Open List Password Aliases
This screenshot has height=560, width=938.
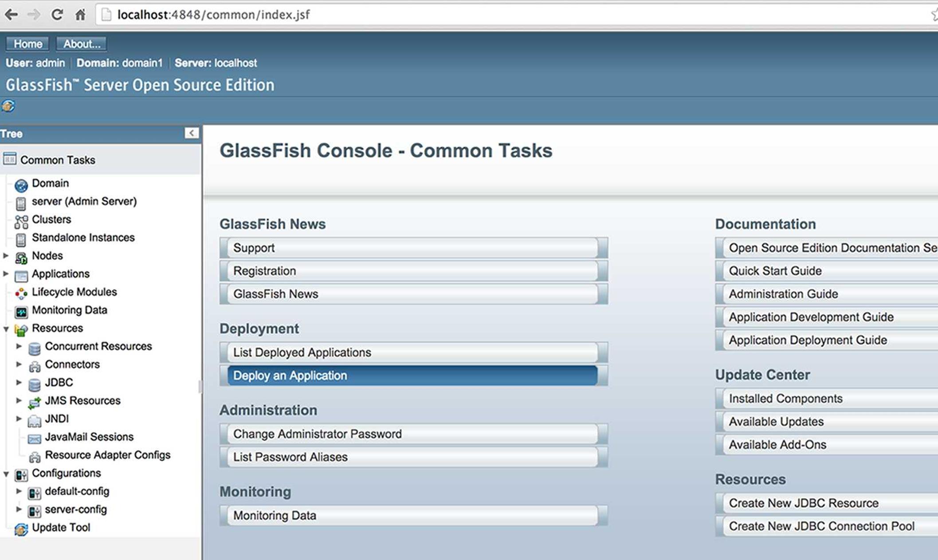pos(413,457)
